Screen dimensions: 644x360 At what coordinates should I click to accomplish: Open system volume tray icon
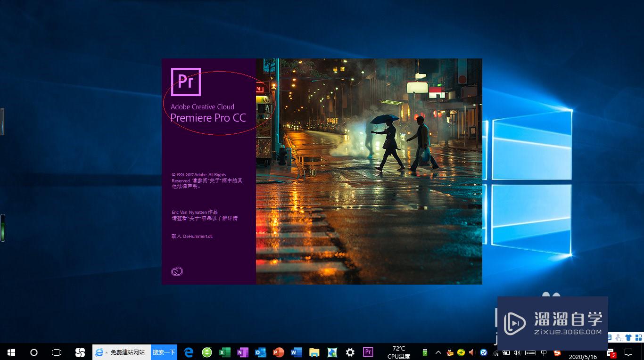tap(517, 352)
